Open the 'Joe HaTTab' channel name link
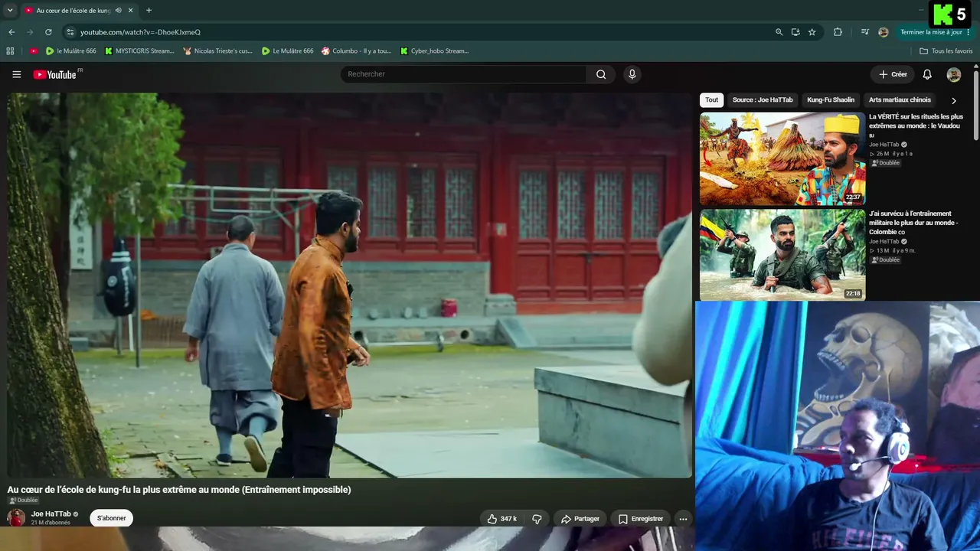 click(51, 514)
